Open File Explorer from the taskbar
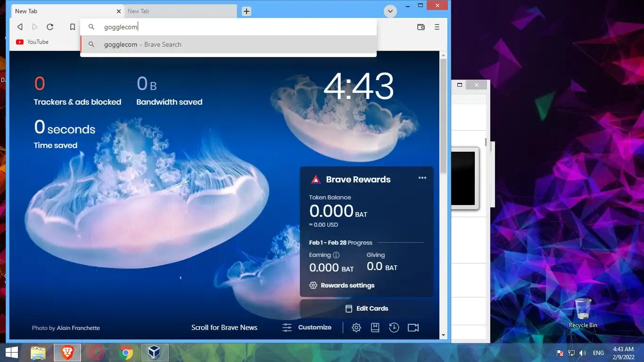 pos(38,353)
